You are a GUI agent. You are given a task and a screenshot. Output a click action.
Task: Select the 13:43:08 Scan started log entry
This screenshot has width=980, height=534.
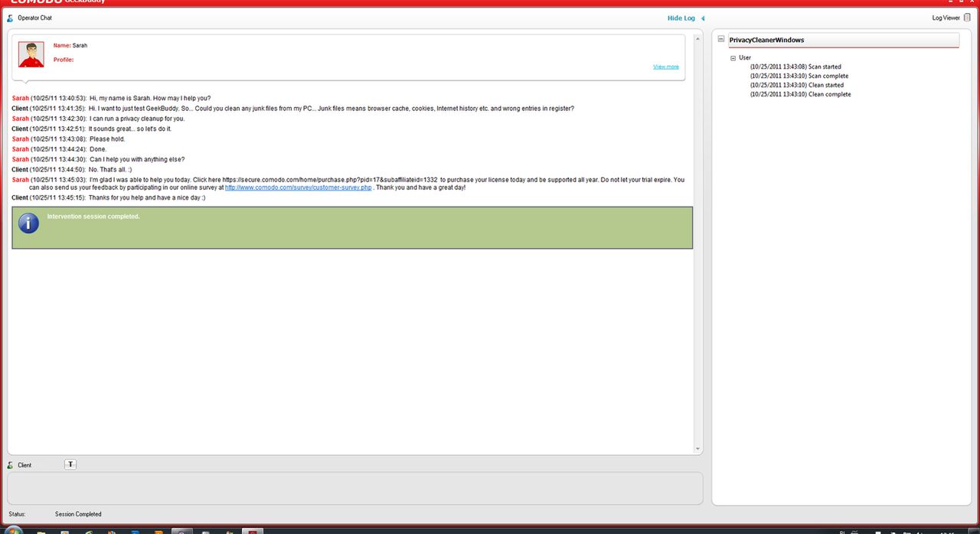795,67
